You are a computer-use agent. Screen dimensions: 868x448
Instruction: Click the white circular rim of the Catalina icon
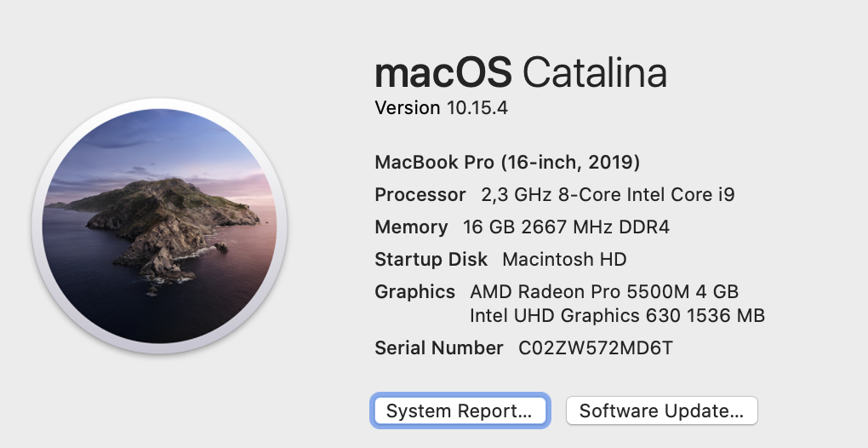(x=159, y=103)
